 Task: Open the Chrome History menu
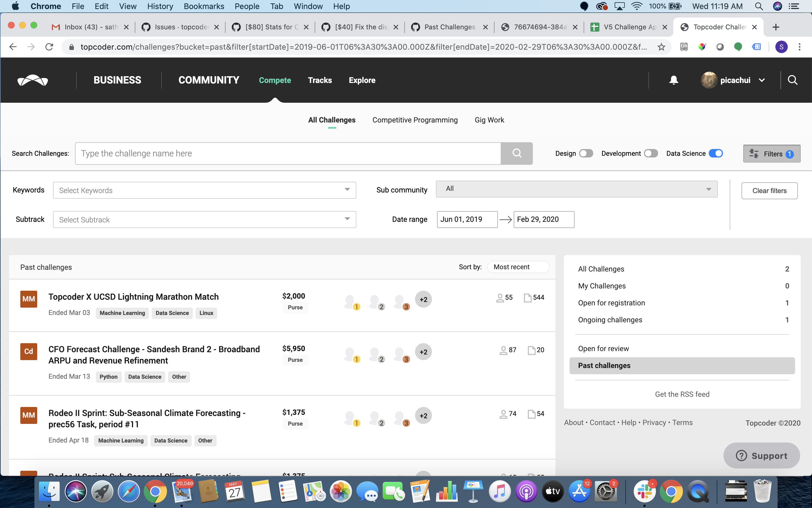click(x=160, y=6)
